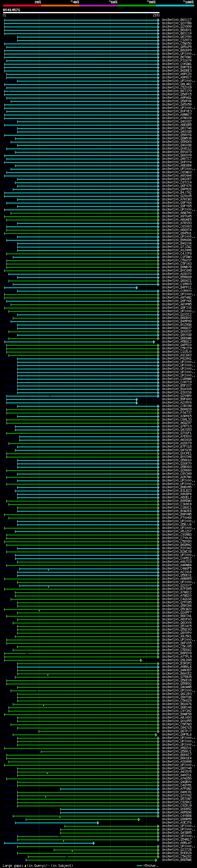The width and height of the screenshot is (197, 868).
Task: Select the UniRef100_A8MQ96 label
Action: 177,812
